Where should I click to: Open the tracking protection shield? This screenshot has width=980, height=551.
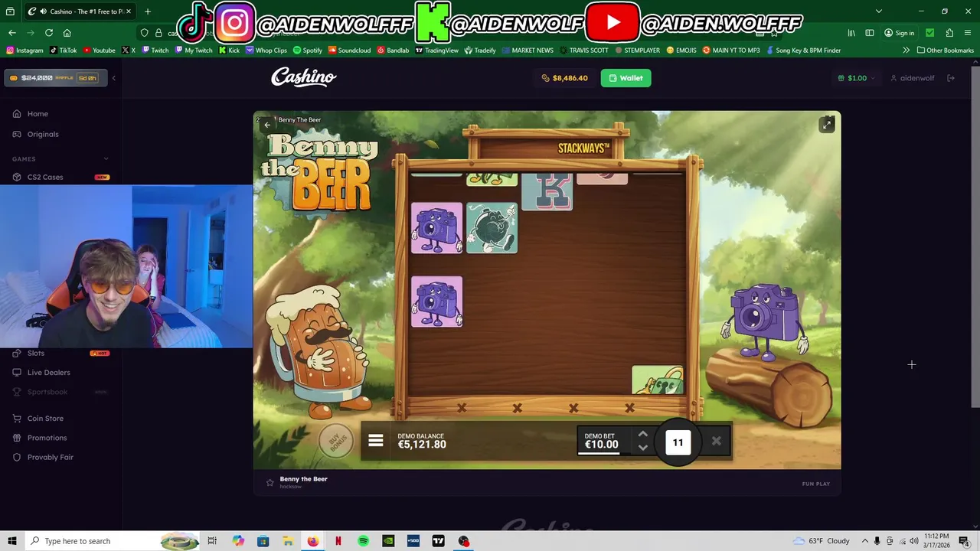click(x=144, y=33)
